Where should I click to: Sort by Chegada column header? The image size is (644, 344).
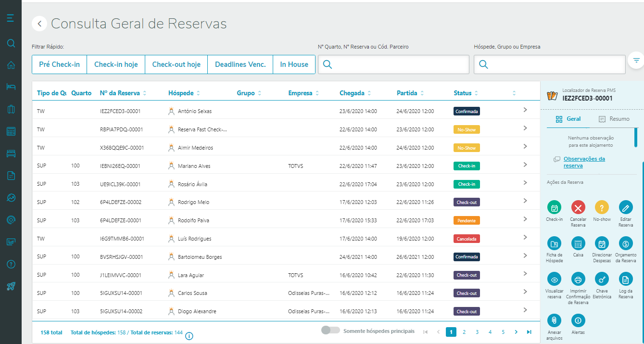coord(352,93)
